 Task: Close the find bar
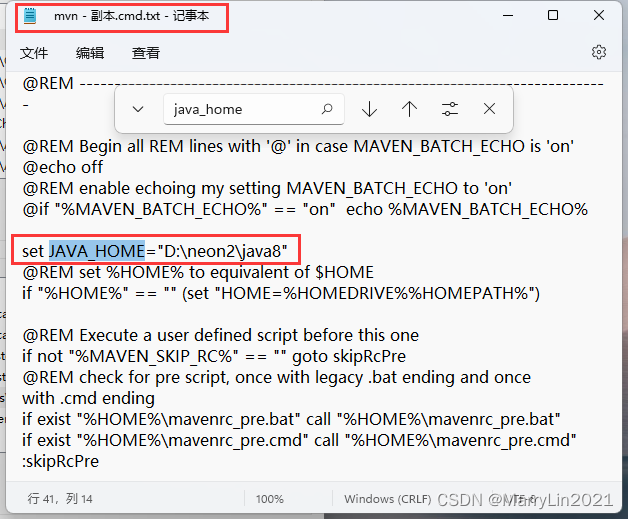click(489, 109)
